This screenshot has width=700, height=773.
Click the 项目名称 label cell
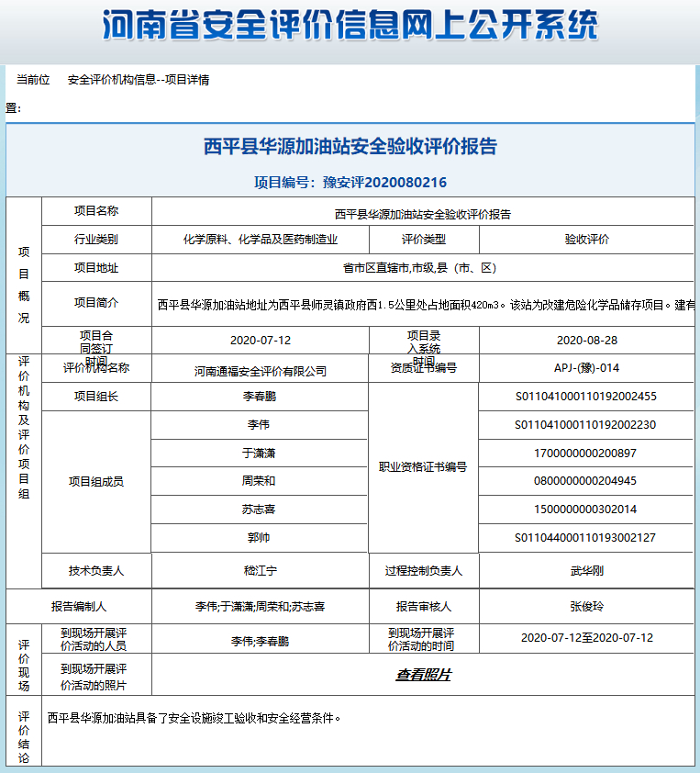pos(96,211)
